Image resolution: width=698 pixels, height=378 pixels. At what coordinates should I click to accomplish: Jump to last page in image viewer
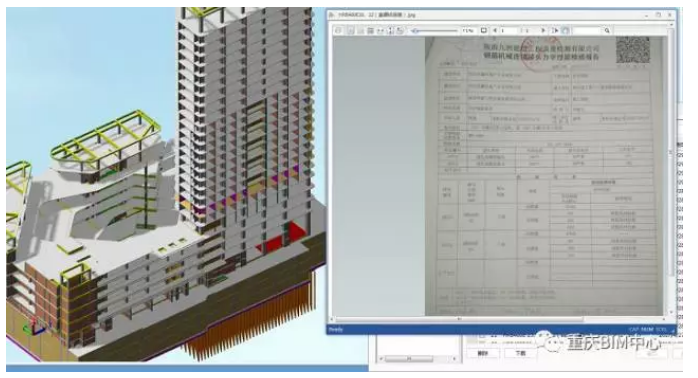555,30
